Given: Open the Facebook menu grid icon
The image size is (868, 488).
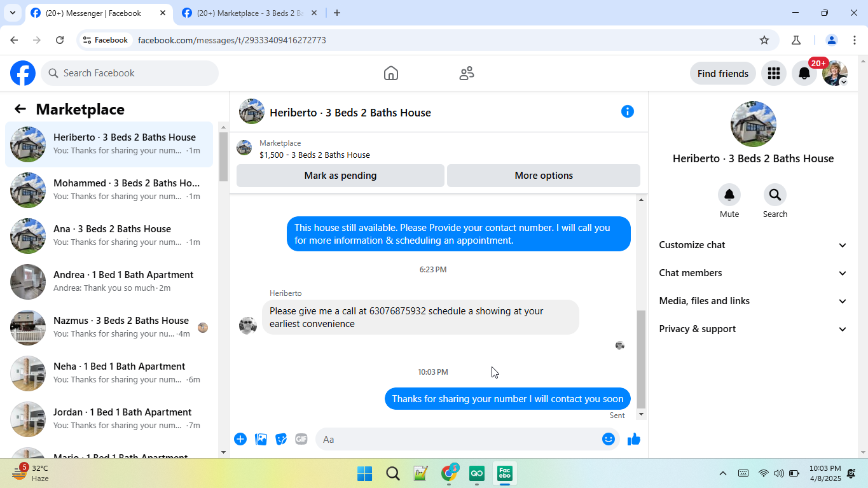Looking at the screenshot, I should 774,73.
